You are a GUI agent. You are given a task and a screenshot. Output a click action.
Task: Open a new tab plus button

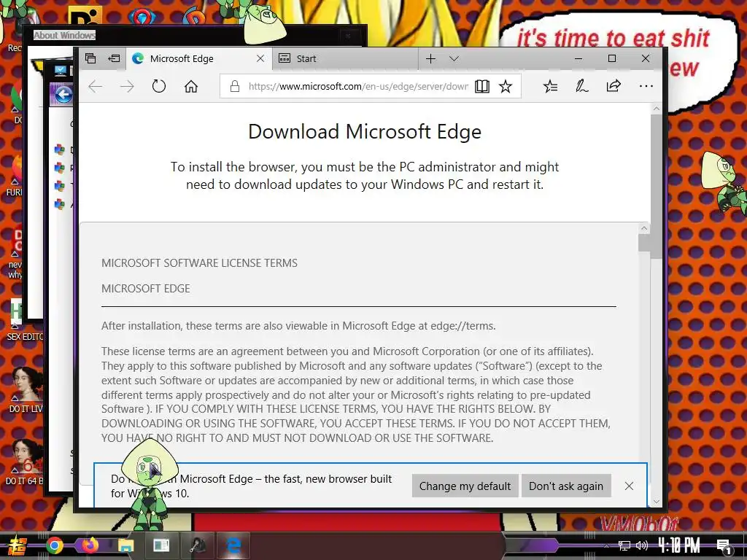click(430, 58)
